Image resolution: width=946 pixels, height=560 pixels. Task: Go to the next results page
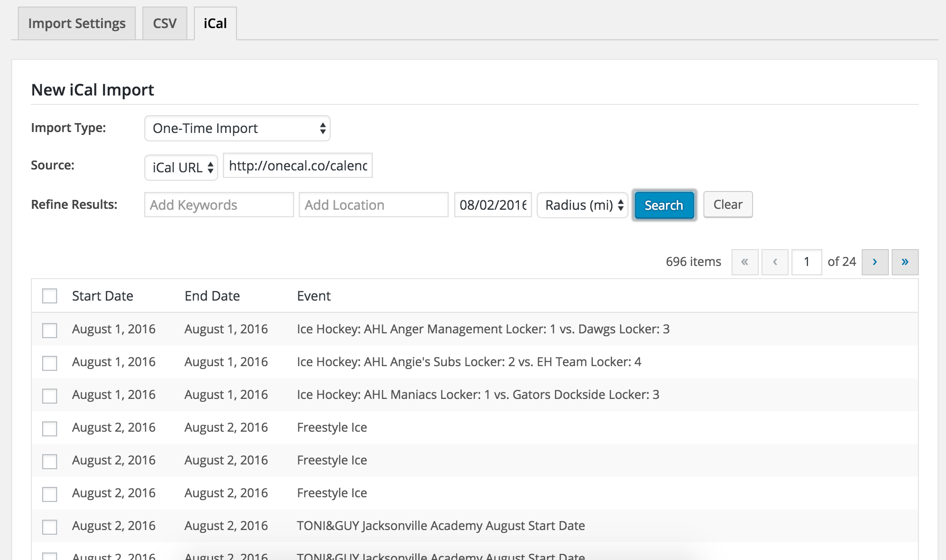point(874,262)
